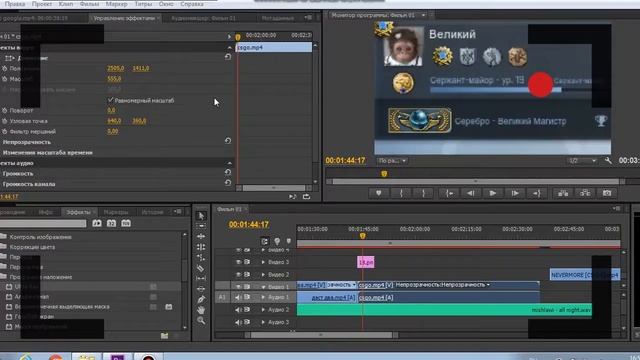The image size is (640, 360).
Task: Toggle Фильтр мерцаний stopwatch
Action: coord(5,132)
